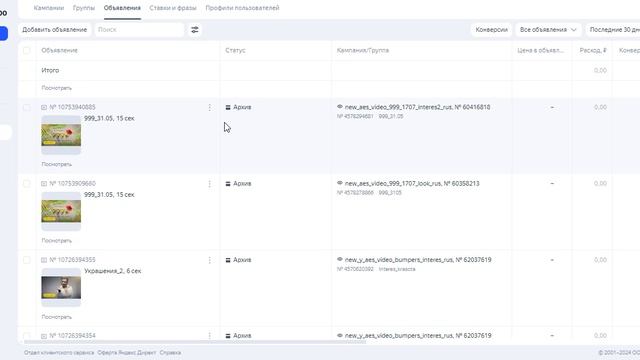The height and width of the screenshot is (360, 640).
Task: Open campaign new_aes_video_999_1707_interes2_rus link
Action: click(417, 107)
